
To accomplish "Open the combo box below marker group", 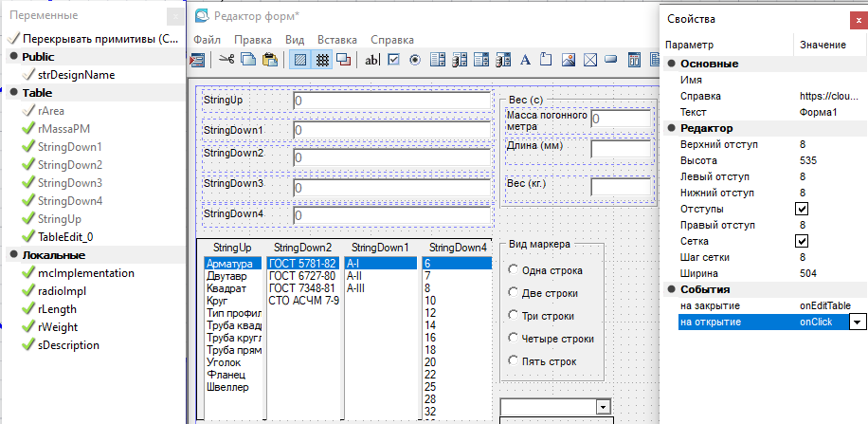I will [x=602, y=406].
